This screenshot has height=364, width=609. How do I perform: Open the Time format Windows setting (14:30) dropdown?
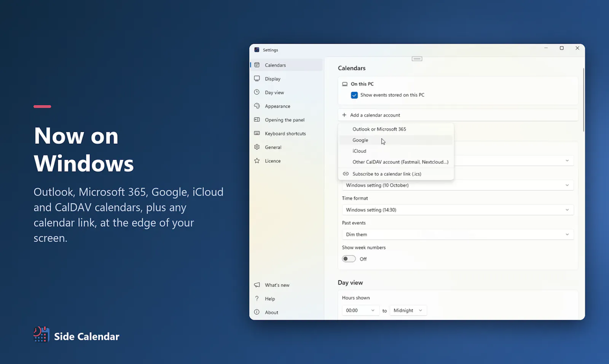pos(458,210)
